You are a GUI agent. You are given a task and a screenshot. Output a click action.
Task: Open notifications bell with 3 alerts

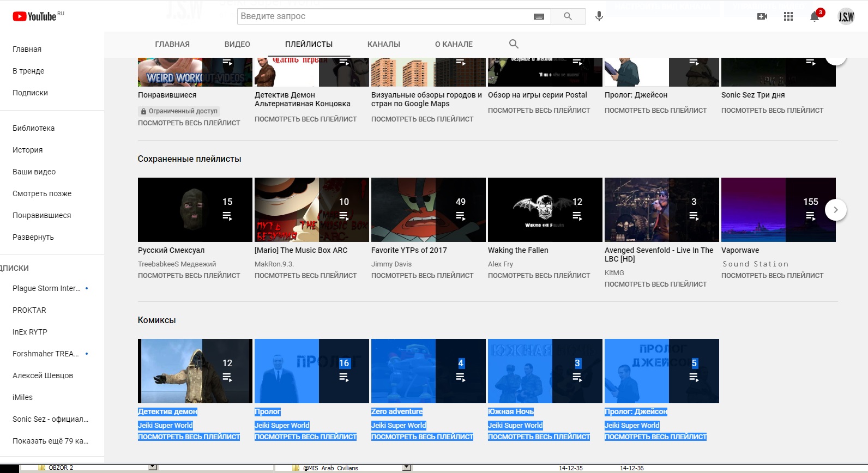pyautogui.click(x=815, y=16)
